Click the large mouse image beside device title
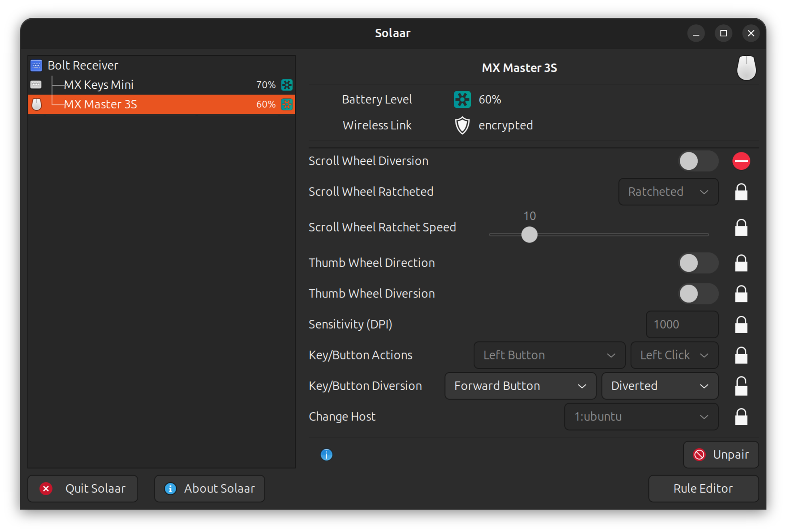This screenshot has height=532, width=787. click(x=746, y=68)
